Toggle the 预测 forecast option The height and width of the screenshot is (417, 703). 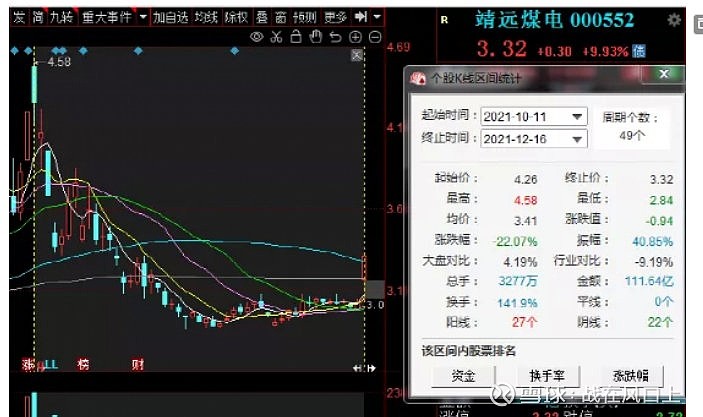tap(305, 17)
